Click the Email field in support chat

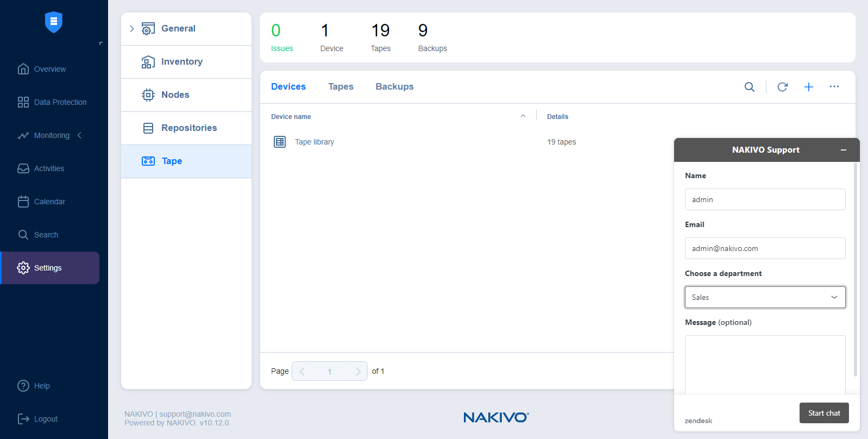[765, 248]
